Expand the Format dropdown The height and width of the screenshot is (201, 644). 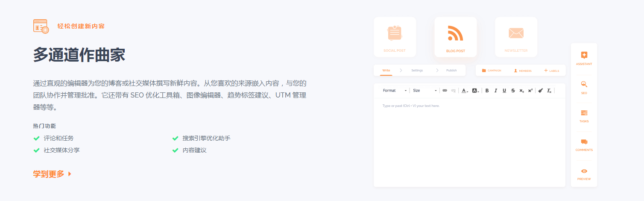pos(395,91)
